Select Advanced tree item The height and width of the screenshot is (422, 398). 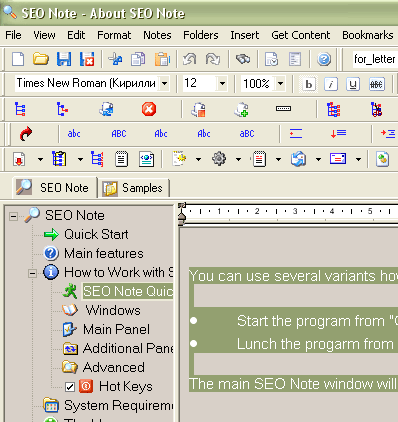(x=114, y=367)
